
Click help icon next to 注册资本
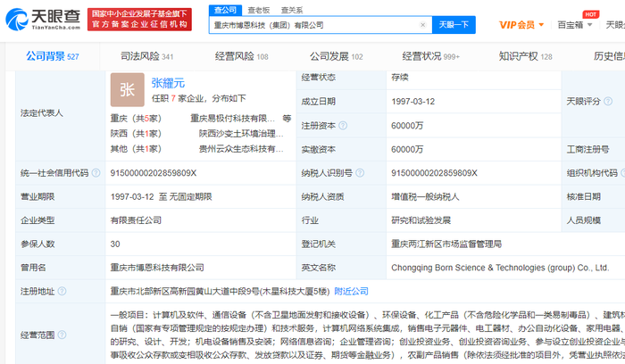point(343,126)
